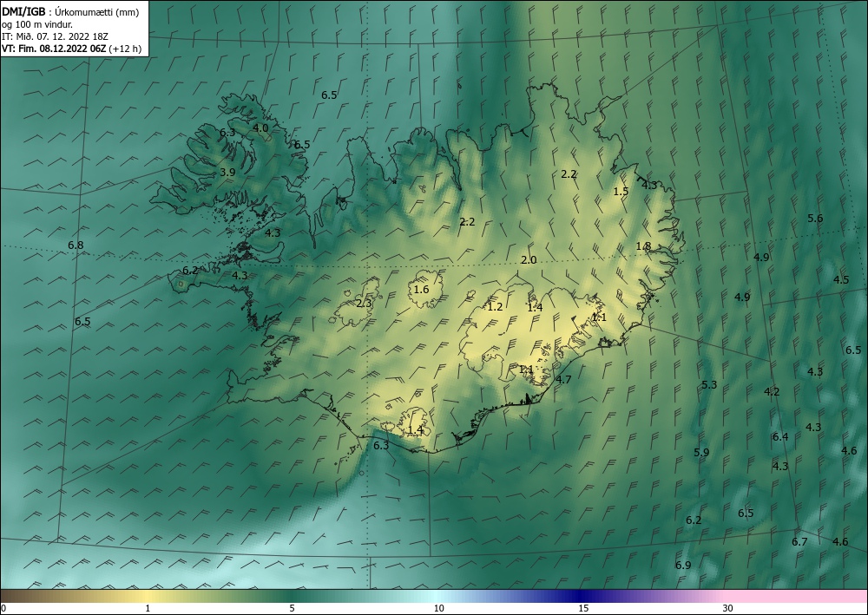Click the 1 tick on the color scale
868x615 pixels.
[148, 608]
